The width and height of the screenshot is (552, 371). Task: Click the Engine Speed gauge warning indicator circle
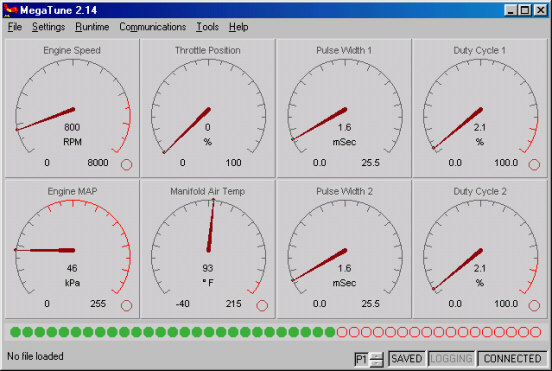(x=126, y=164)
